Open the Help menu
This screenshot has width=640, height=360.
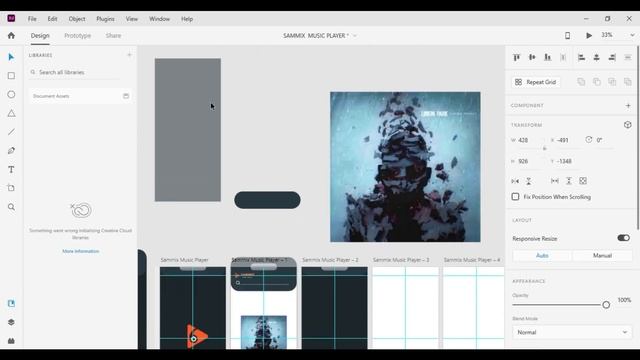[187, 19]
